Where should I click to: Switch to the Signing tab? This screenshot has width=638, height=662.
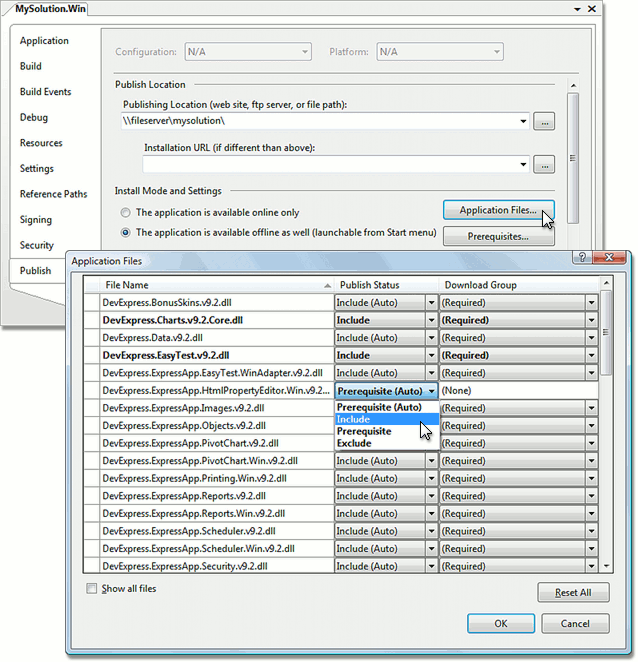tap(35, 220)
